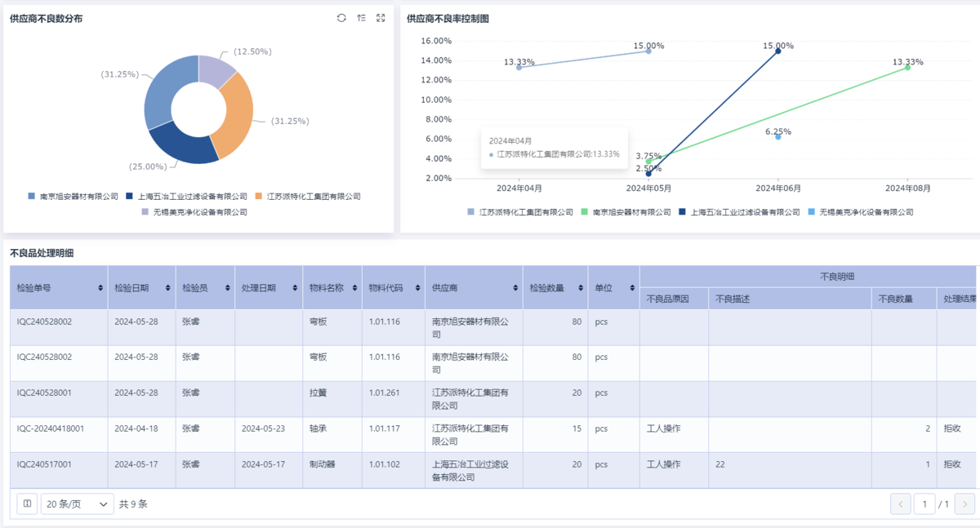Expand the donut chart to fullscreen
Image resolution: width=980 pixels, height=528 pixels.
point(381,17)
